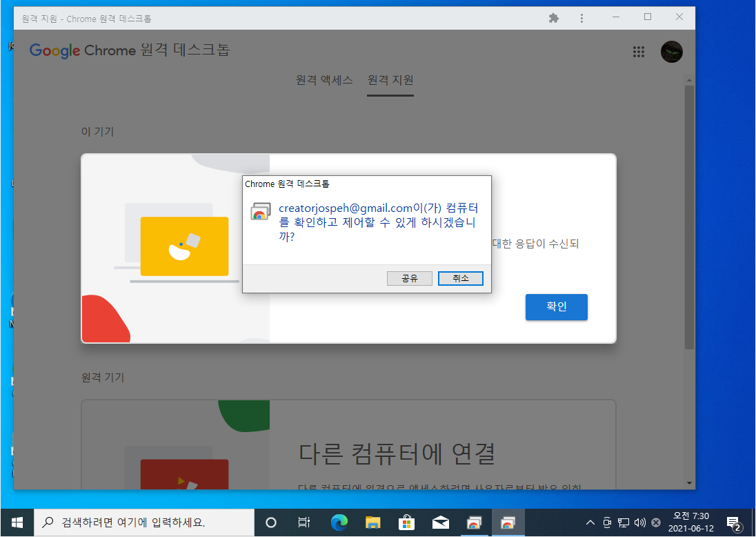Click the Google Chrome 원격 데스크톱 logo
756x537 pixels.
pos(130,50)
